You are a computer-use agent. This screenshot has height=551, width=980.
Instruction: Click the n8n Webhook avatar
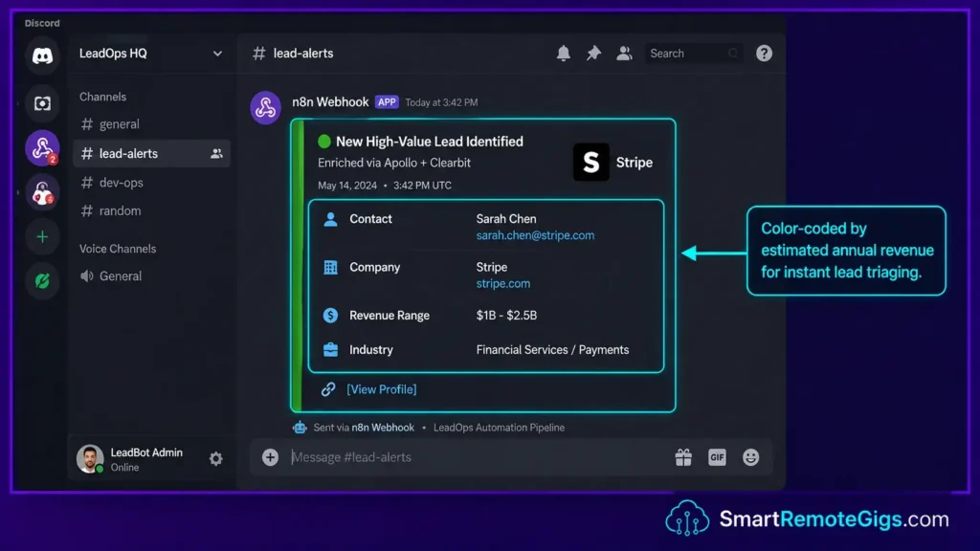point(266,107)
